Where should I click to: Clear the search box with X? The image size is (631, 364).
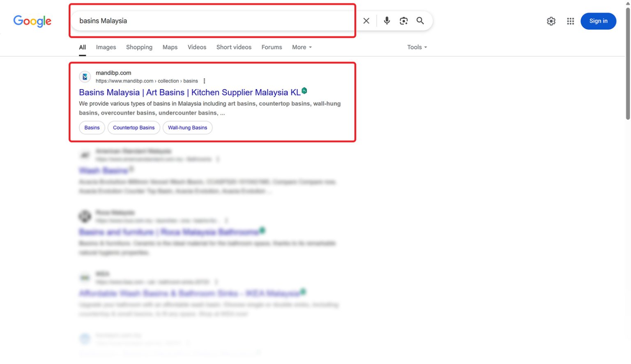[366, 21]
